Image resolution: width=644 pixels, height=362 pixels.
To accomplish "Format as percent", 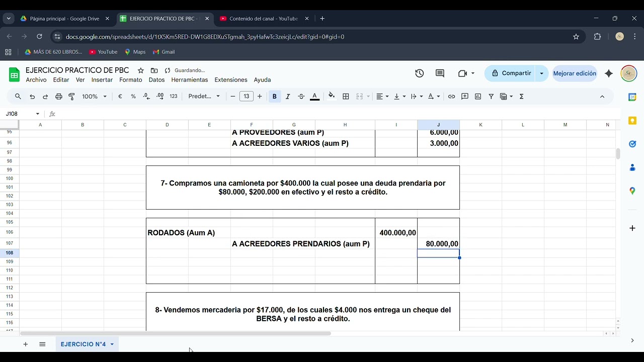I will tap(133, 97).
